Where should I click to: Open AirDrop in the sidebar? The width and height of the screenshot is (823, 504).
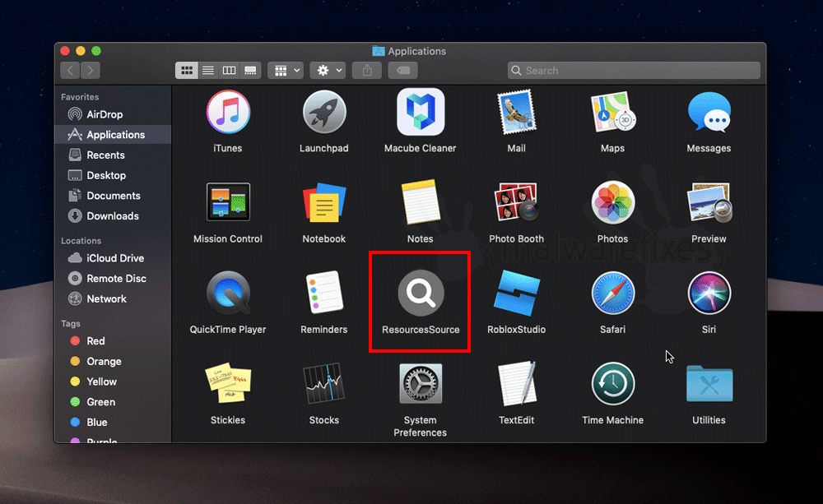[x=113, y=114]
